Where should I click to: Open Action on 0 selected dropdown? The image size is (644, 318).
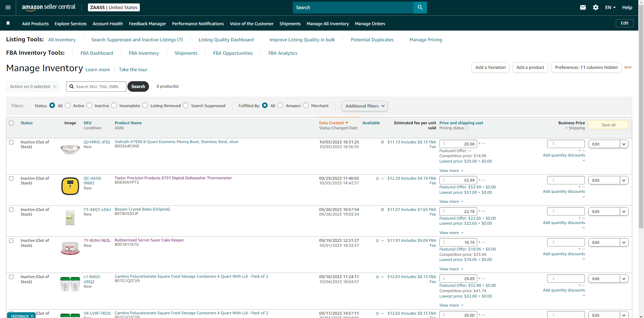point(33,86)
